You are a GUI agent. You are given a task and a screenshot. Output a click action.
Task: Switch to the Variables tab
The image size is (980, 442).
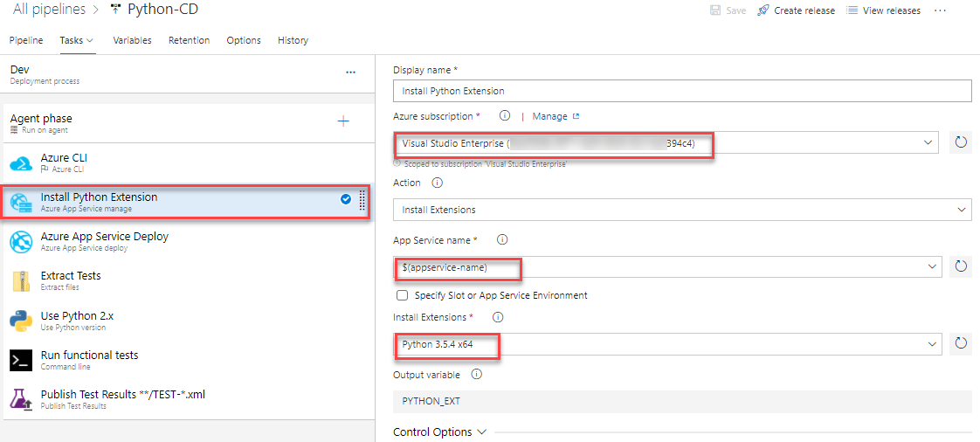coord(132,40)
